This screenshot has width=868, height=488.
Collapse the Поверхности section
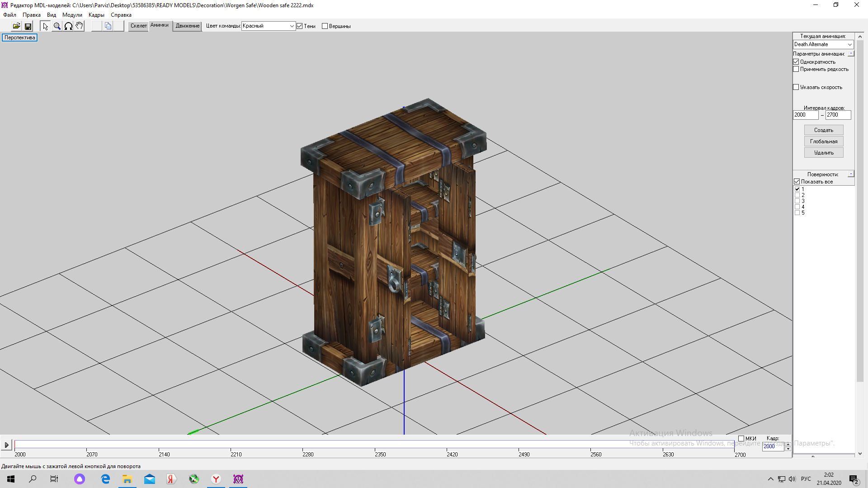pos(851,174)
